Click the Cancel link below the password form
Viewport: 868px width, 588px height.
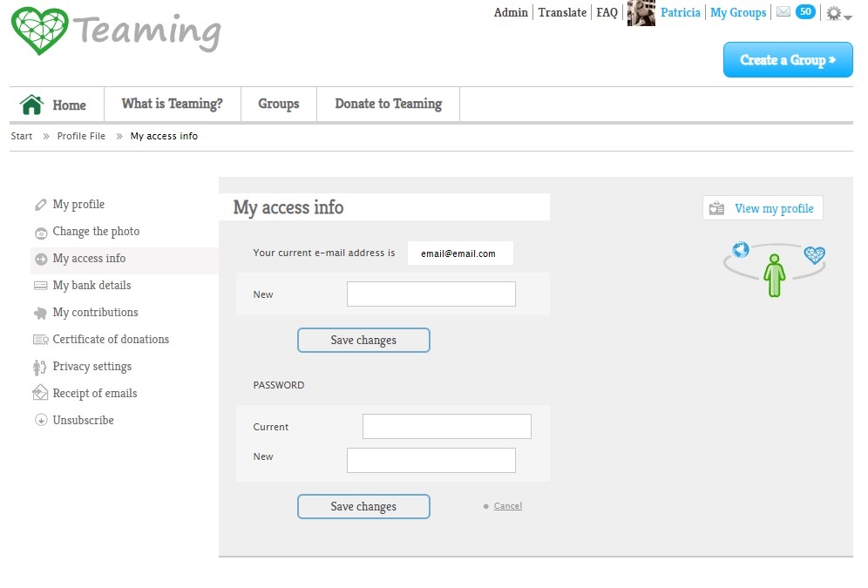(507, 505)
